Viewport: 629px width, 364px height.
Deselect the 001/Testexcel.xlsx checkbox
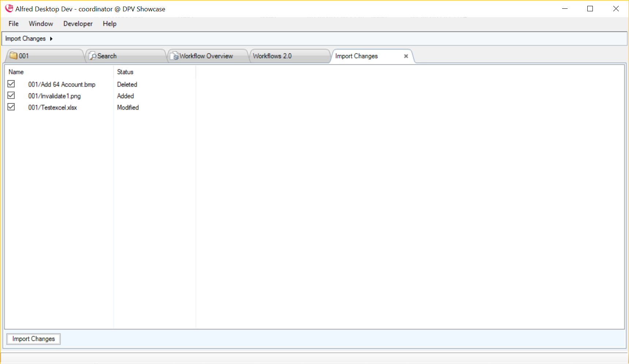11,107
